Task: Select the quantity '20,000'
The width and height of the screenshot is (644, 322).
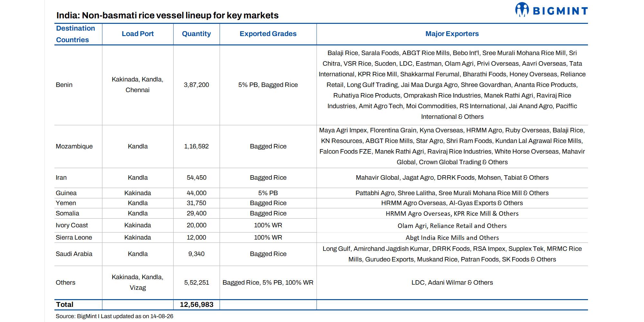Action: 196,225
